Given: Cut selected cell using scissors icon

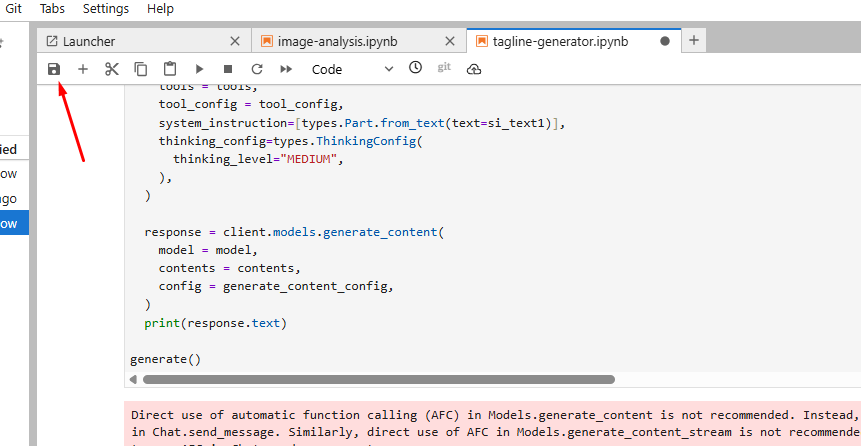Looking at the screenshot, I should (x=112, y=69).
